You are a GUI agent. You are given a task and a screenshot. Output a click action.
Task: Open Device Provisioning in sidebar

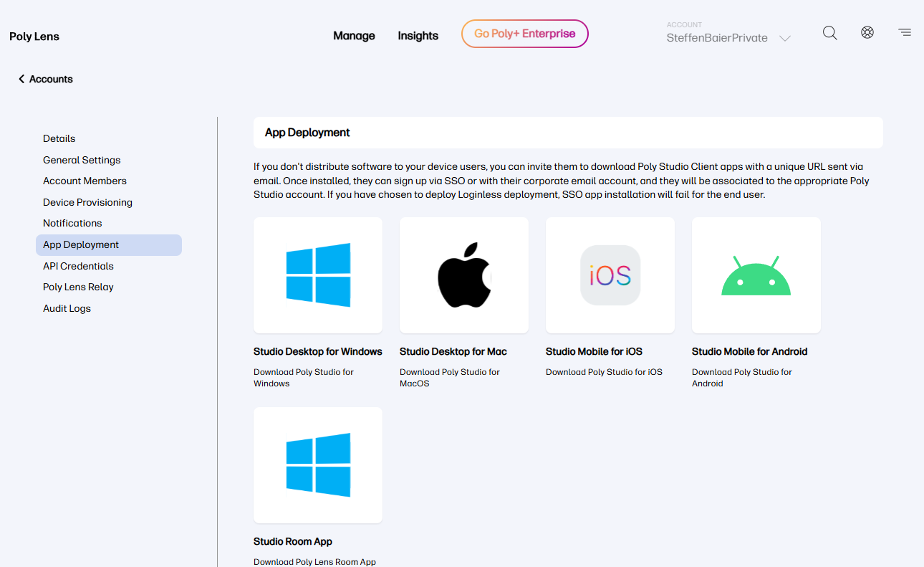pos(87,202)
